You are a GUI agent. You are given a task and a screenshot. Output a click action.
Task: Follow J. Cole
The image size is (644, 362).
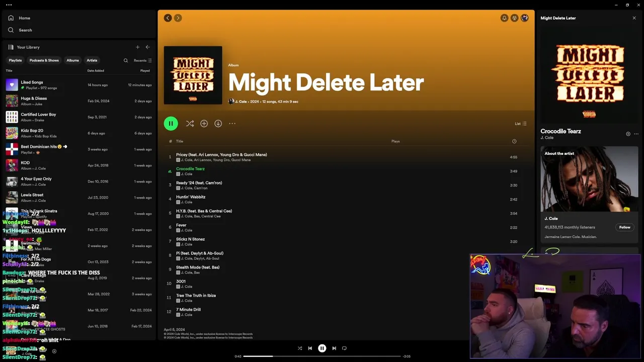point(624,227)
